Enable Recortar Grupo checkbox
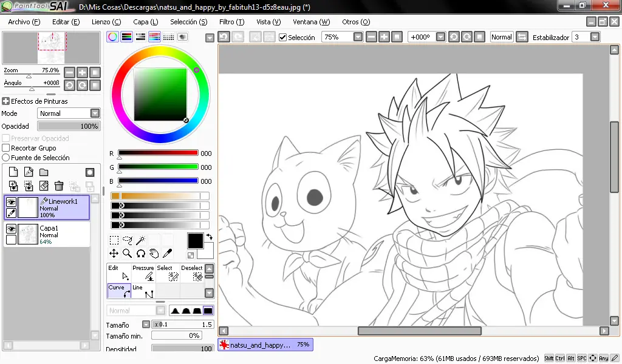Viewport: 622px width, 364px height. tap(6, 148)
